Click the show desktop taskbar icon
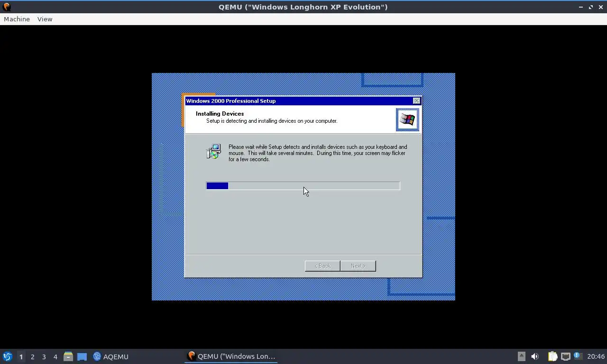 pyautogui.click(x=82, y=356)
